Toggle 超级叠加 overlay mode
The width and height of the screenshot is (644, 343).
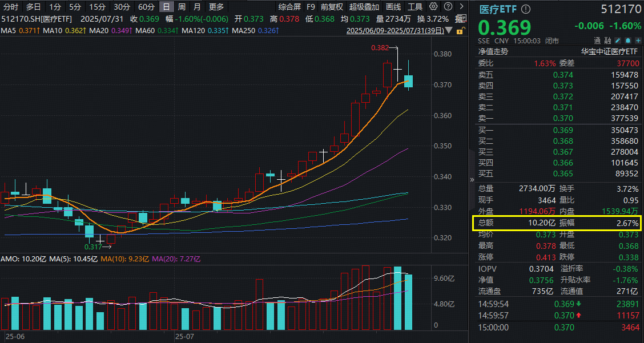(364, 7)
